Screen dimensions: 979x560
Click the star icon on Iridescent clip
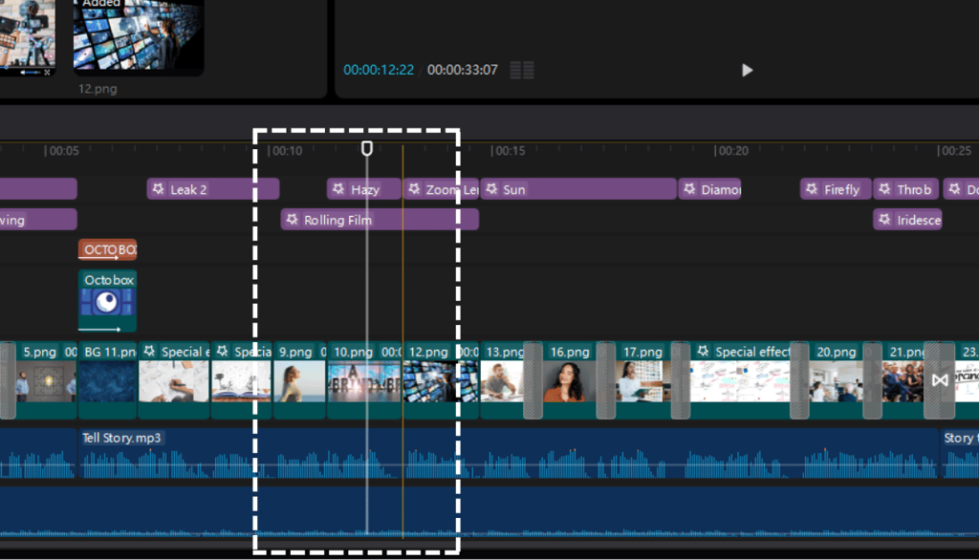884,219
